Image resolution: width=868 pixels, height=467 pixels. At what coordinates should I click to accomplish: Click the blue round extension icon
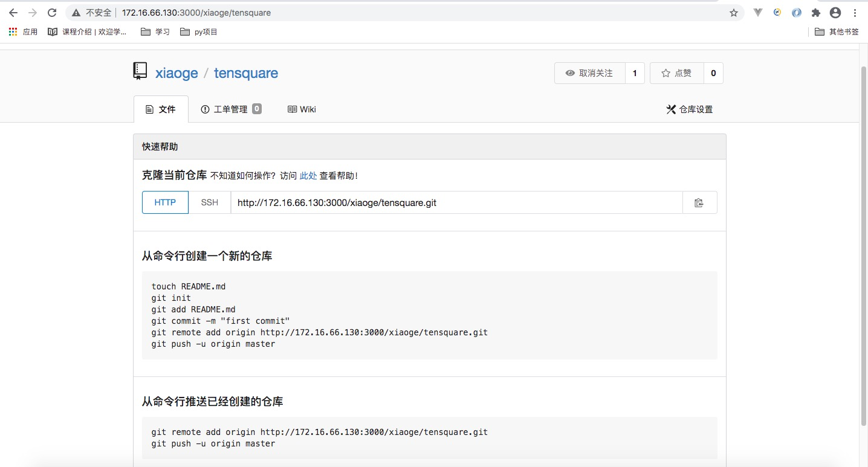click(x=797, y=13)
